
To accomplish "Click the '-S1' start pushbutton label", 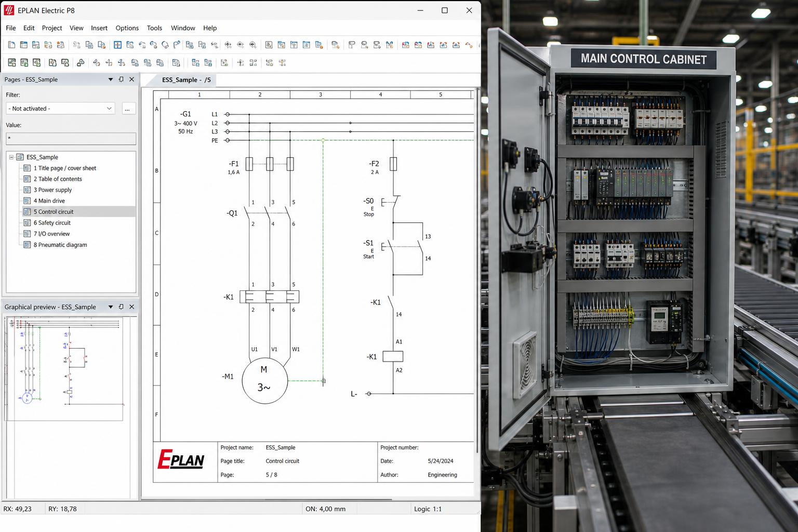I will tap(368, 243).
